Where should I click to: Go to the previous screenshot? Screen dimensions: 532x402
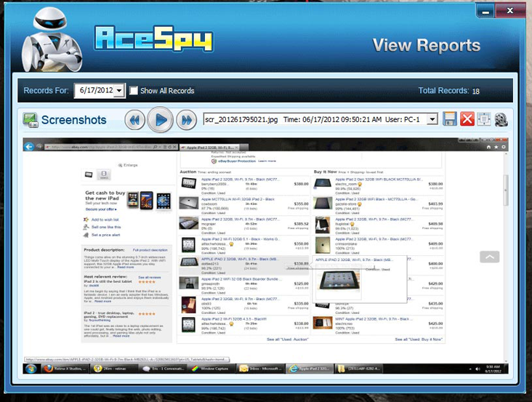tap(134, 119)
